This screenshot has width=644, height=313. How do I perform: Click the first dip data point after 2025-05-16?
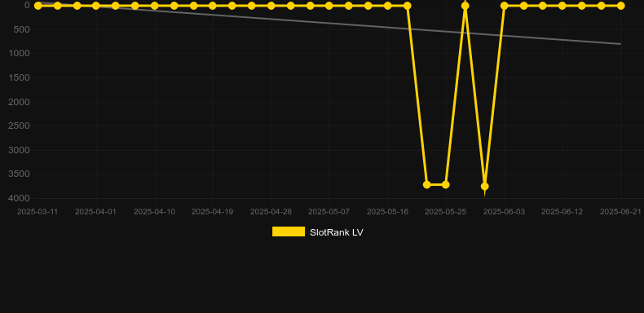(426, 185)
